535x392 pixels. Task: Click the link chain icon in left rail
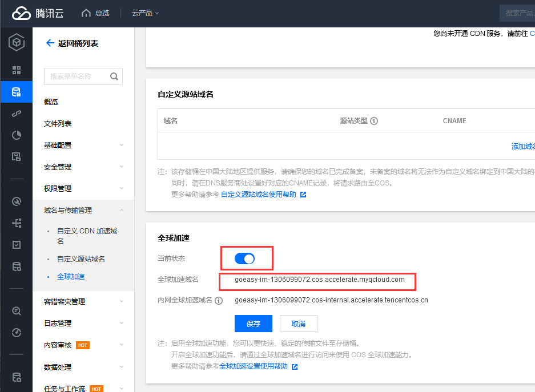click(17, 114)
